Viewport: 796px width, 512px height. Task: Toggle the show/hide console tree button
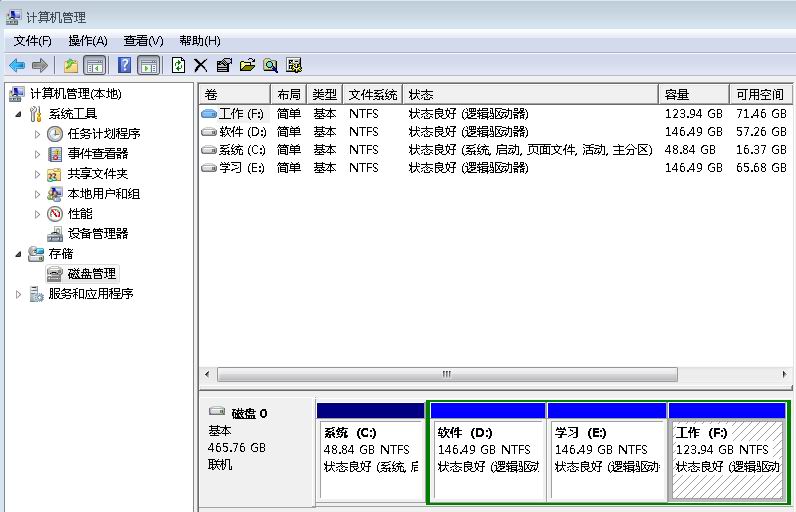[94, 65]
